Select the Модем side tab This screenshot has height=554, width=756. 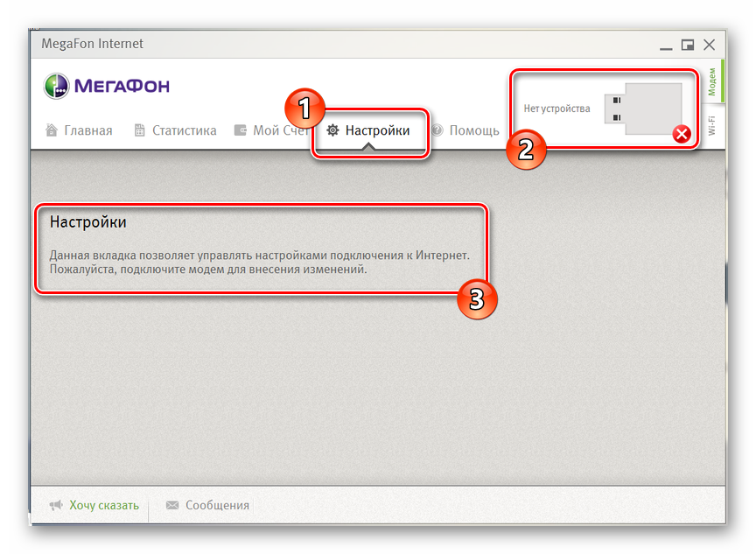(x=711, y=81)
